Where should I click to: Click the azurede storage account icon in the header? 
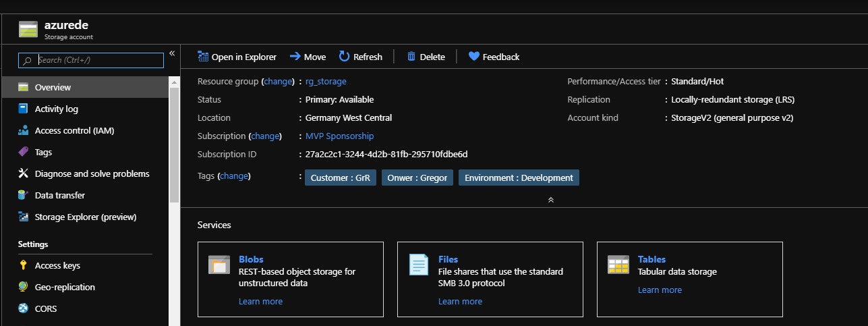[28, 30]
